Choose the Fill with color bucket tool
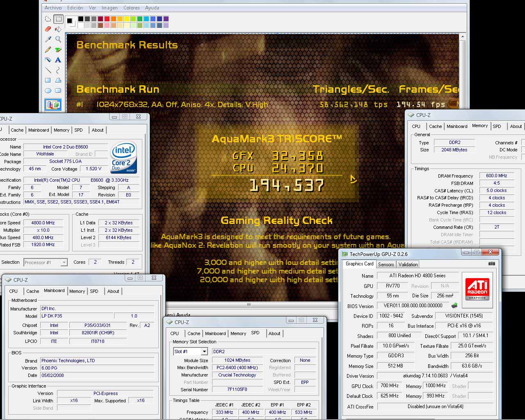This screenshot has height=420, width=525. 58,29
